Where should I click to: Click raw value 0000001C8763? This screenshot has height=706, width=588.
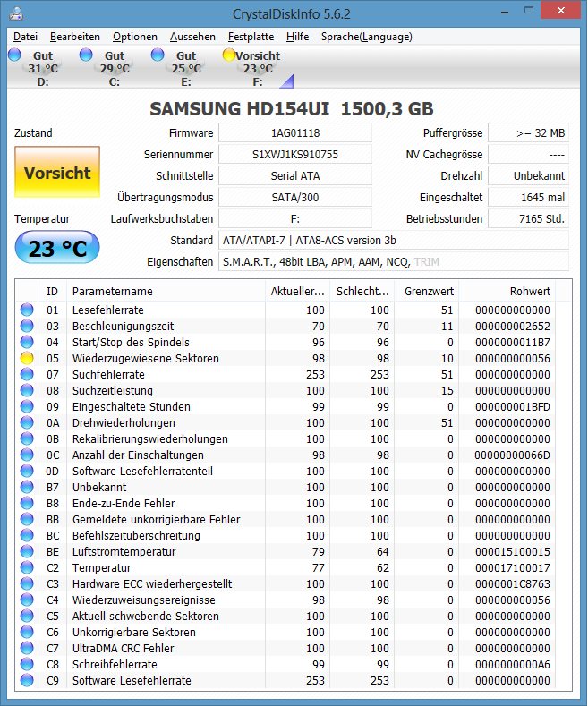513,584
